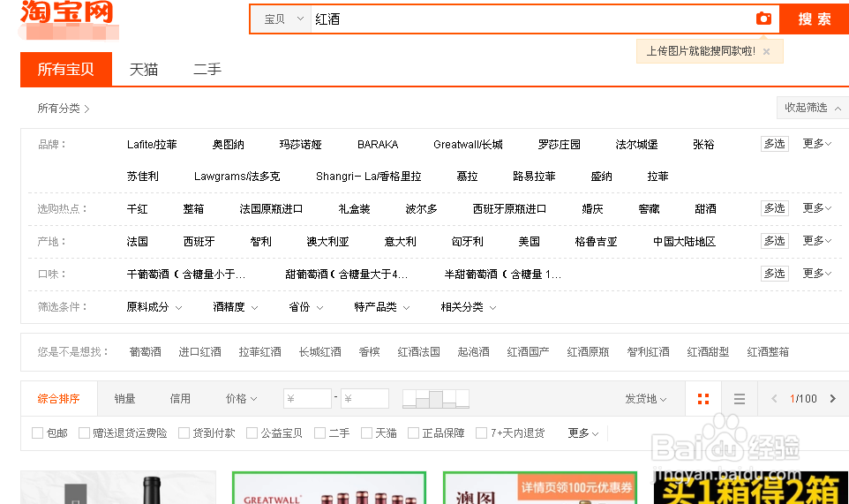Image resolution: width=849 pixels, height=504 pixels.
Task: Click 多选 in the brand row
Action: pos(774,144)
